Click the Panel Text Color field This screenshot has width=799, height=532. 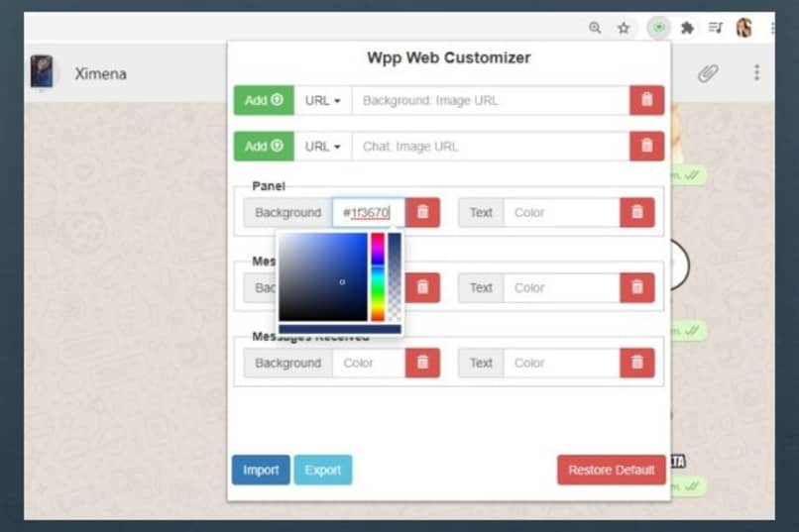coord(561,212)
